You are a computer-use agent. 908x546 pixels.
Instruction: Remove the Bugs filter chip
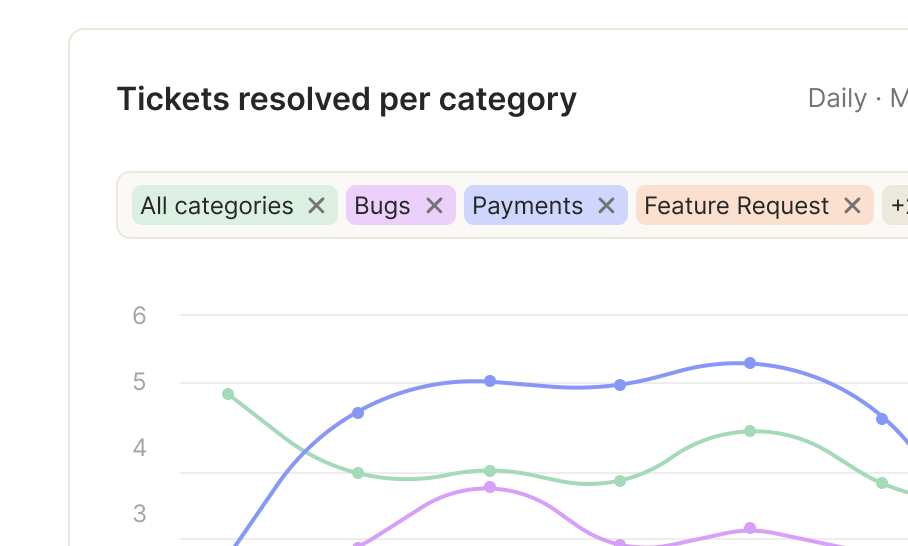434,205
